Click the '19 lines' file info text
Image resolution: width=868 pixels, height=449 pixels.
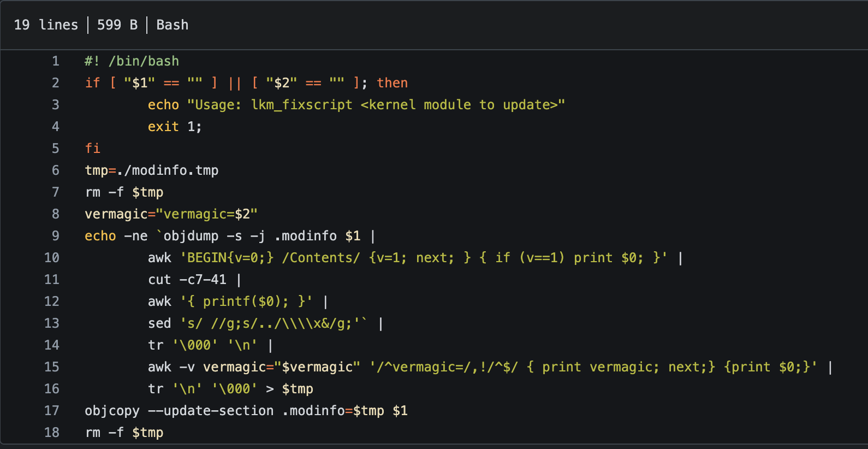[46, 25]
